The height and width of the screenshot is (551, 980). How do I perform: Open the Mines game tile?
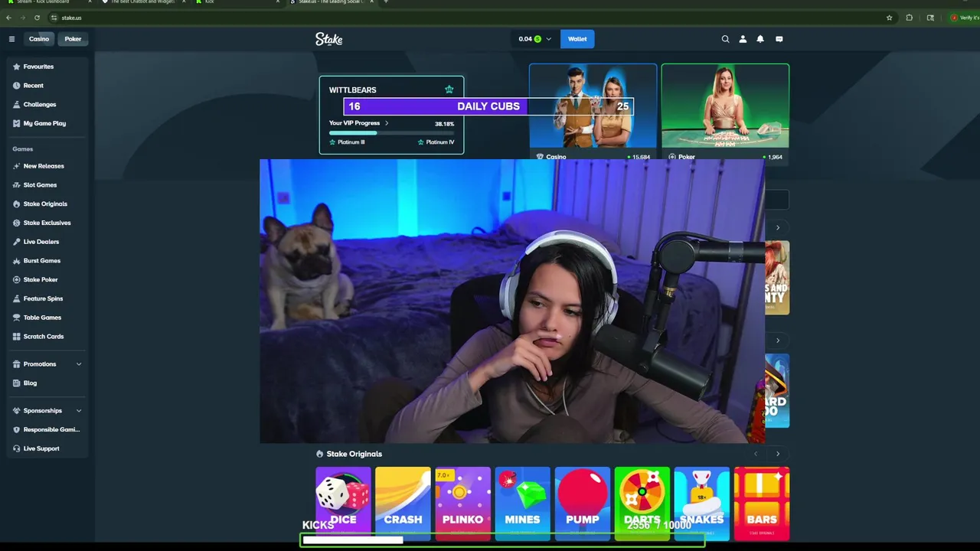pyautogui.click(x=522, y=503)
